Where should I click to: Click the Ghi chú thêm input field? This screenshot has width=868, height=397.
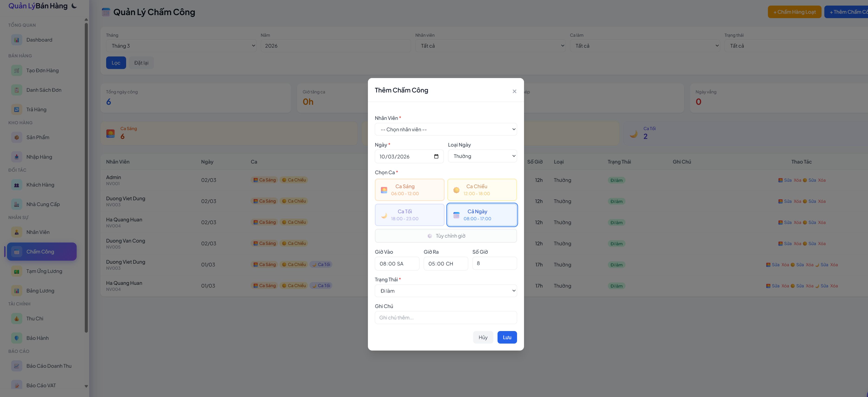[x=445, y=318]
